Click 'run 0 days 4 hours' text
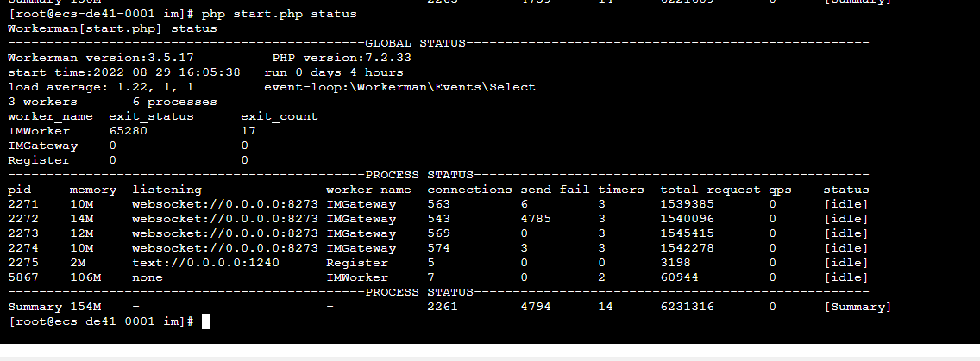The image size is (980, 361). pos(334,72)
